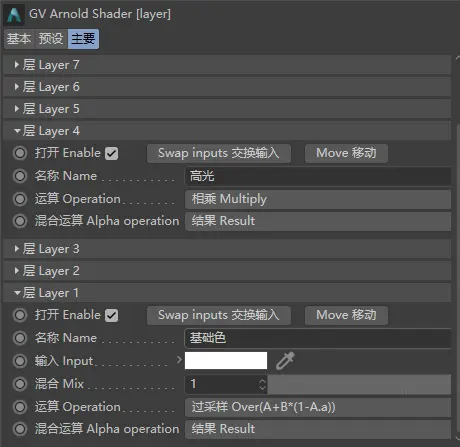Screen dimensions: 460x447
Task: Click the Mix value field showing 1
Action: [x=222, y=384]
